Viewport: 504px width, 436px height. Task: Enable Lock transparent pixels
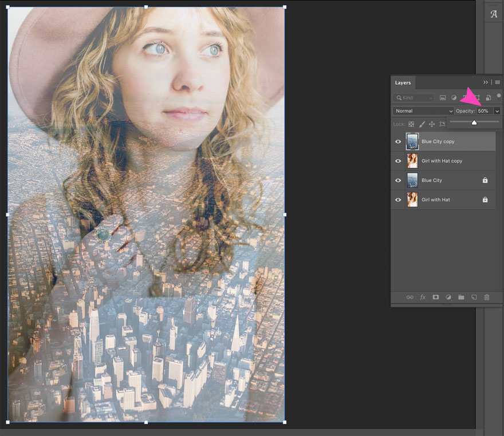(x=411, y=124)
